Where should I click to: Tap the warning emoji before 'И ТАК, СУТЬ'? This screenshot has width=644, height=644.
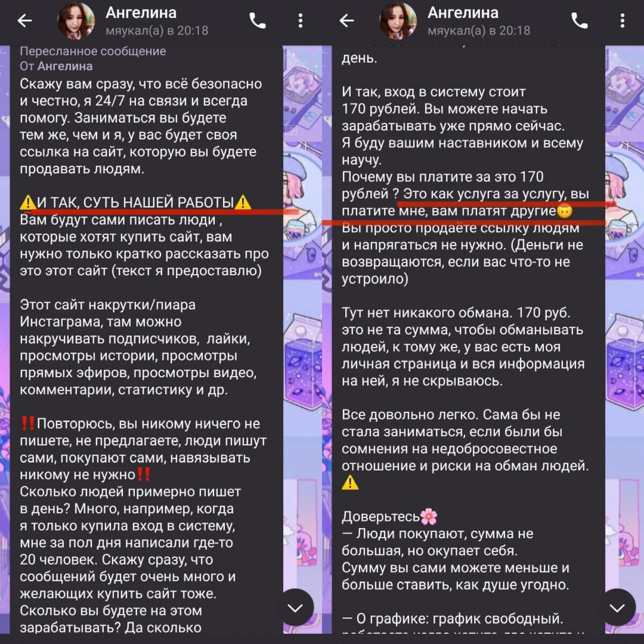point(28,203)
